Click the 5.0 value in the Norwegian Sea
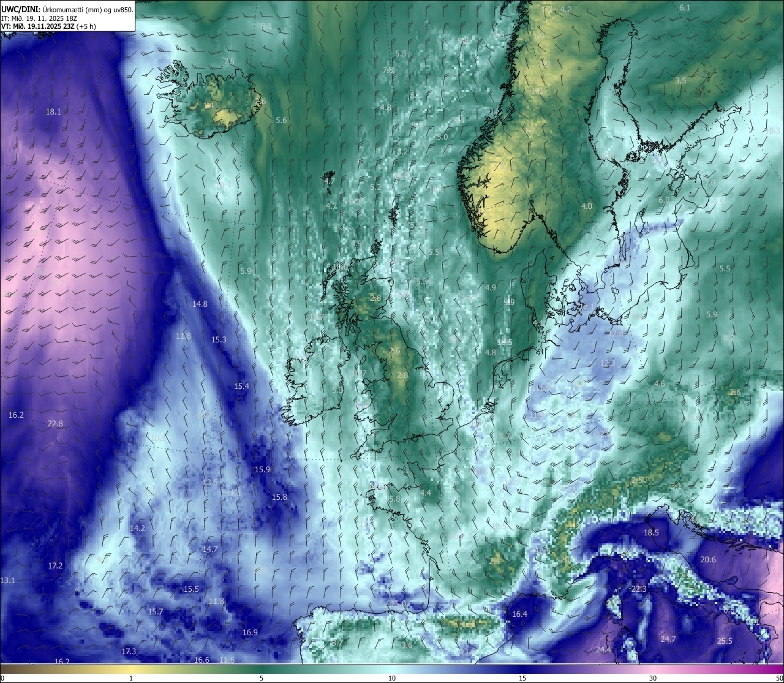This screenshot has width=784, height=683. click(x=443, y=137)
